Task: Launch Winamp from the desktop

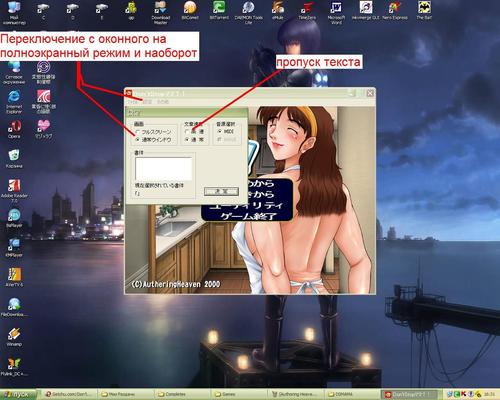Action: [14, 337]
